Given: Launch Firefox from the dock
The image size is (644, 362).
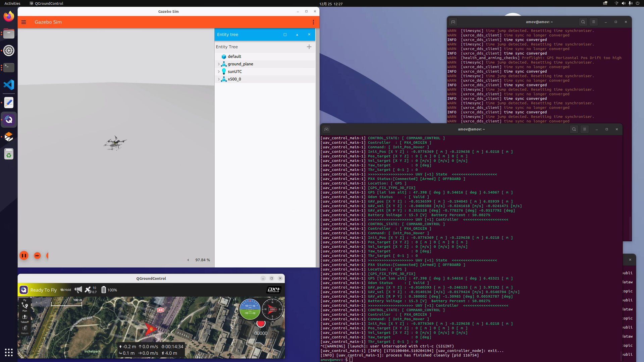Looking at the screenshot, I should (9, 16).
